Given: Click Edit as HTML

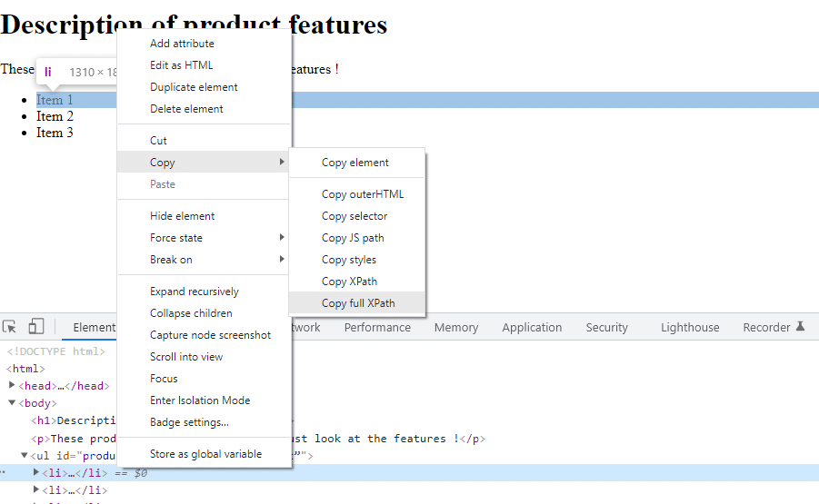Looking at the screenshot, I should coord(181,65).
